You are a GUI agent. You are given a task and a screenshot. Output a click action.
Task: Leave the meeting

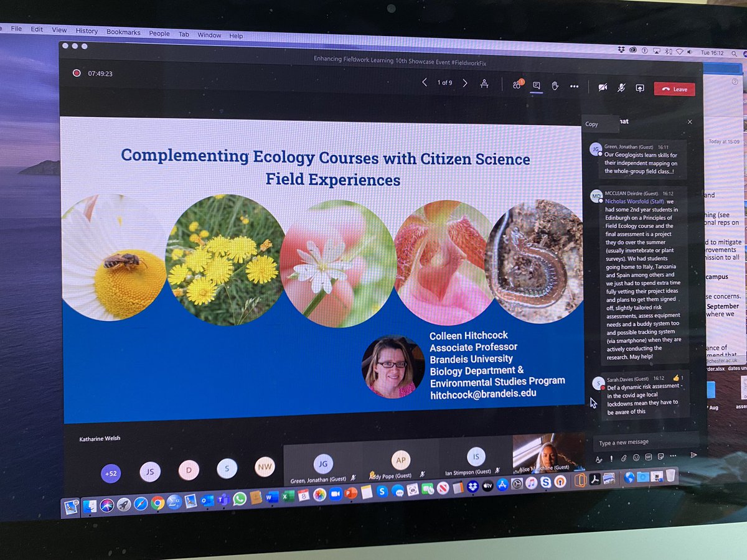tap(674, 89)
